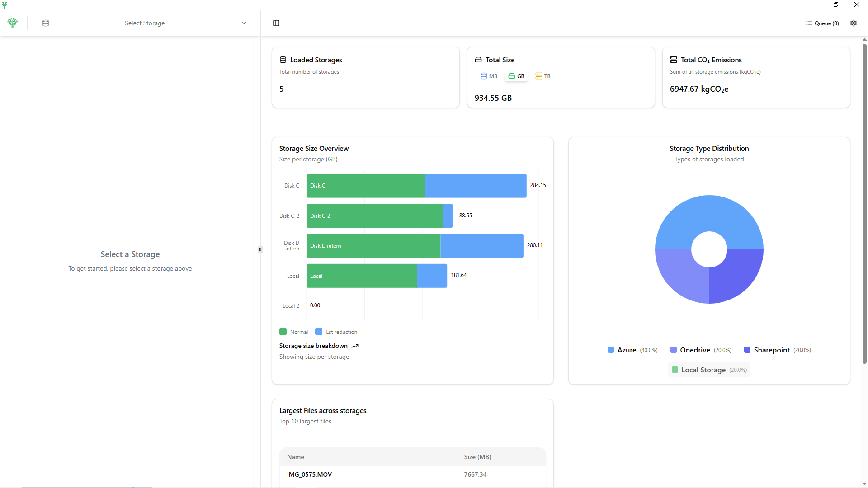Viewport: 868px width, 488px height.
Task: Click the Loaded Storages database icon
Action: 283,60
